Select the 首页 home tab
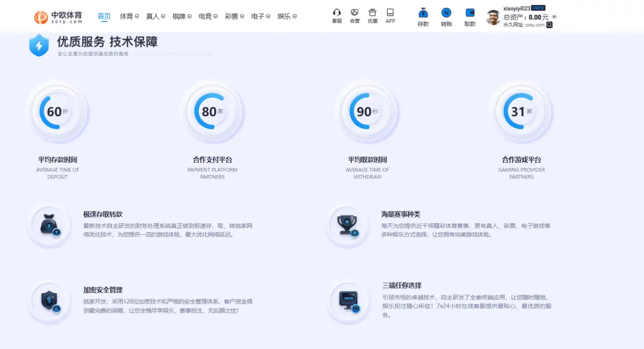 (x=104, y=16)
